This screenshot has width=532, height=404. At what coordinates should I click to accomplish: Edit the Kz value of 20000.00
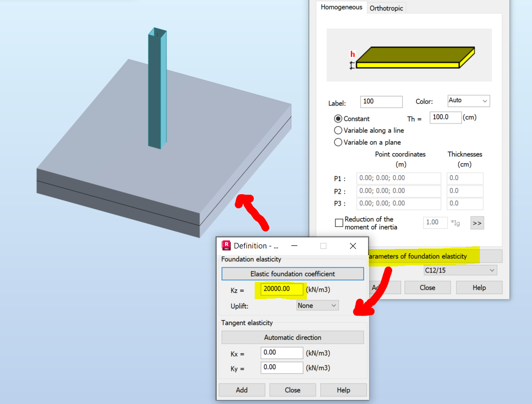pos(281,289)
